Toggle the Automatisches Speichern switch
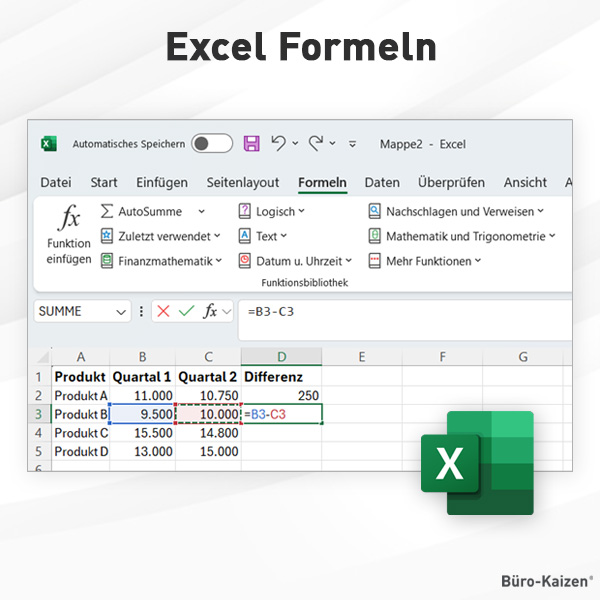 212,144
